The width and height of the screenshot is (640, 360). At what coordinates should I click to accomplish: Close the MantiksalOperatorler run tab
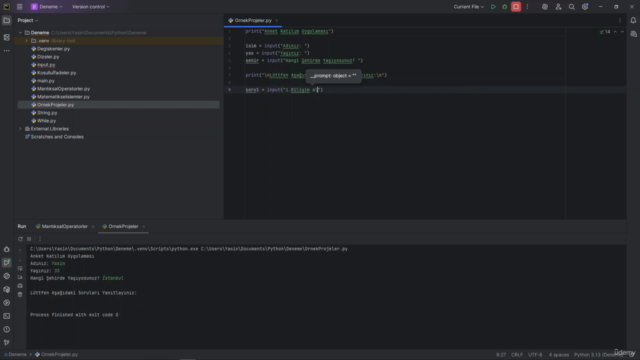(93, 227)
